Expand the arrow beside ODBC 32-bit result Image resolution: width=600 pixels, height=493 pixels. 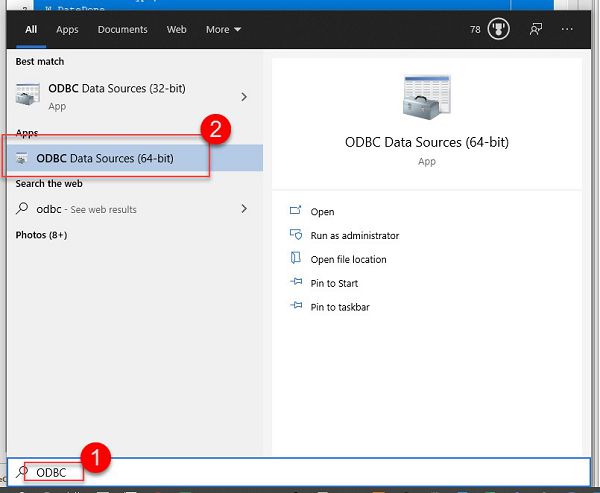pyautogui.click(x=244, y=97)
